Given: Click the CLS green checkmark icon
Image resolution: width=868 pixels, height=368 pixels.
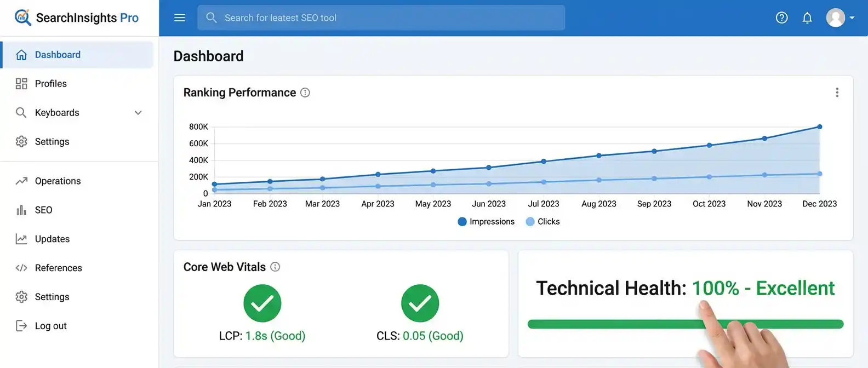Looking at the screenshot, I should (x=420, y=303).
